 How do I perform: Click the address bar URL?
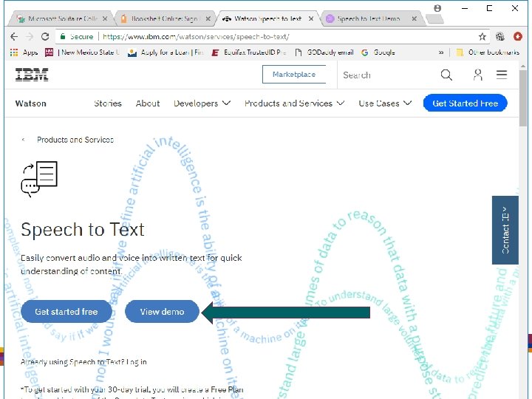point(196,37)
